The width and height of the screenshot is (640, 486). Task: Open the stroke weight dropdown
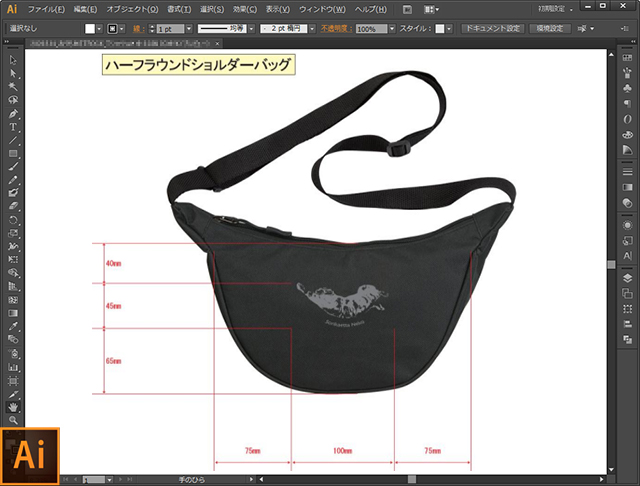(x=189, y=29)
